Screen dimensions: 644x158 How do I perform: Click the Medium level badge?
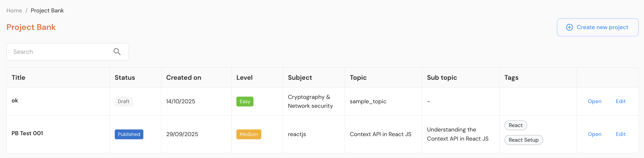coord(248,134)
